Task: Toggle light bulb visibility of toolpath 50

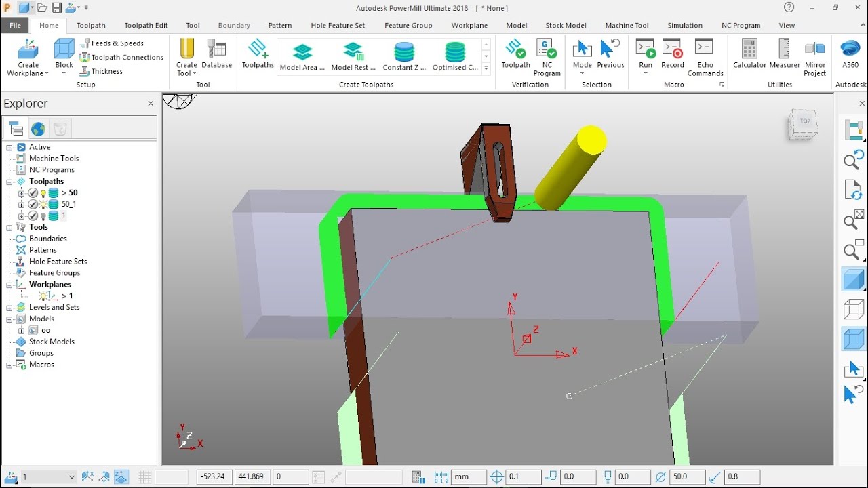Action: pos(43,193)
